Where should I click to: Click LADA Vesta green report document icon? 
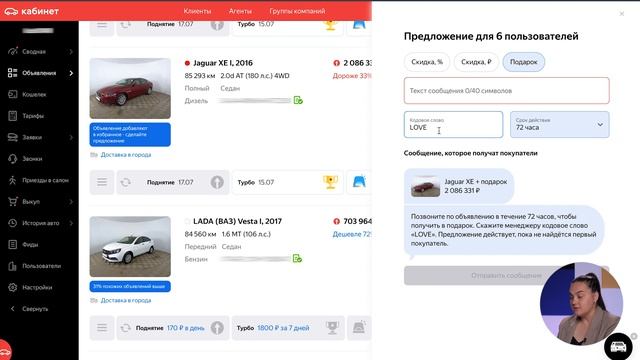(297, 258)
